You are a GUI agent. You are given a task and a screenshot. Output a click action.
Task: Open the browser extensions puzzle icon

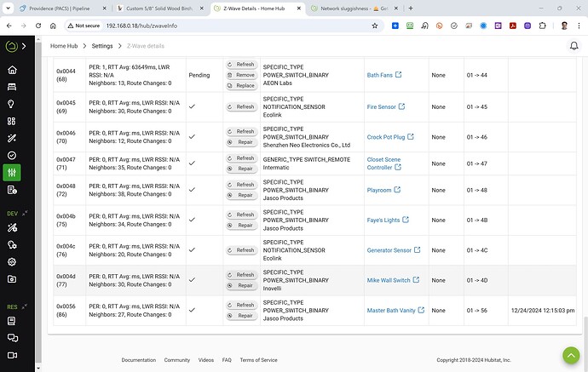[542, 26]
